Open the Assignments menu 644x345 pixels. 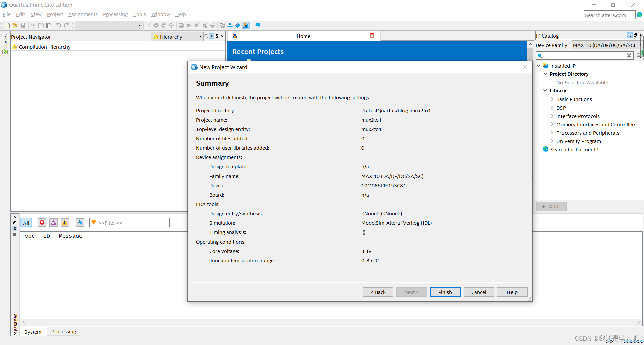(x=83, y=14)
